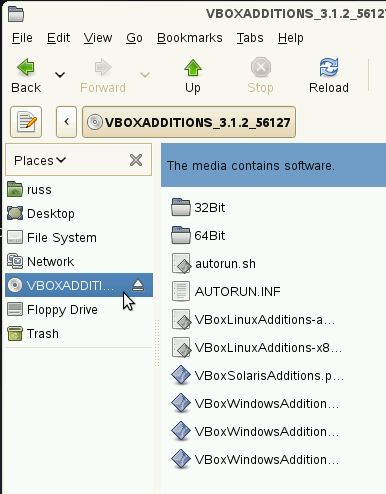Open russ home folder in sidebar
The height and width of the screenshot is (494, 386).
[79, 190]
